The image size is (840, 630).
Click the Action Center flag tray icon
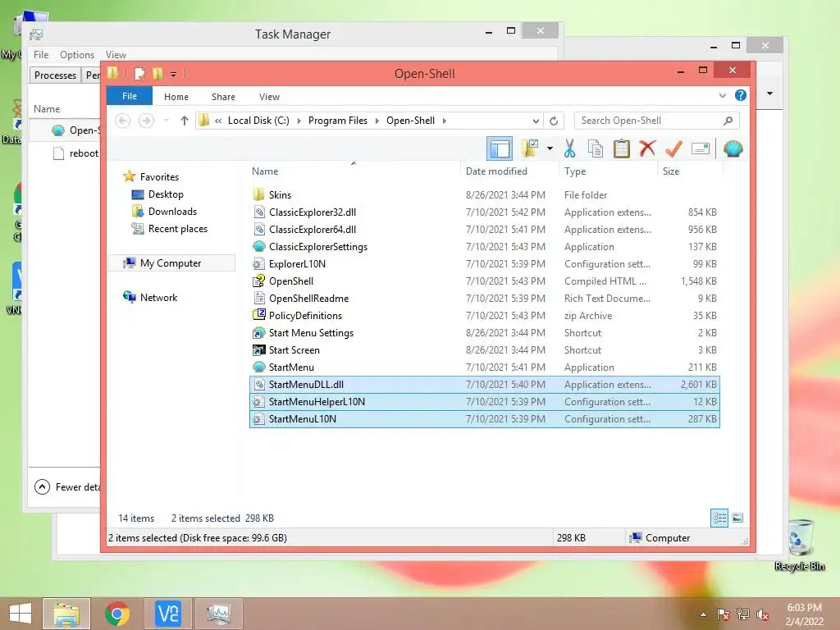(723, 614)
